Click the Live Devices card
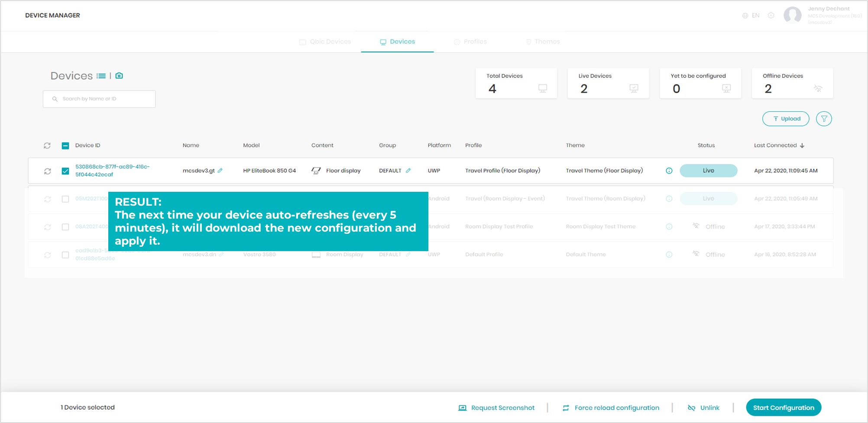Viewport: 868px width, 423px height. click(x=608, y=83)
